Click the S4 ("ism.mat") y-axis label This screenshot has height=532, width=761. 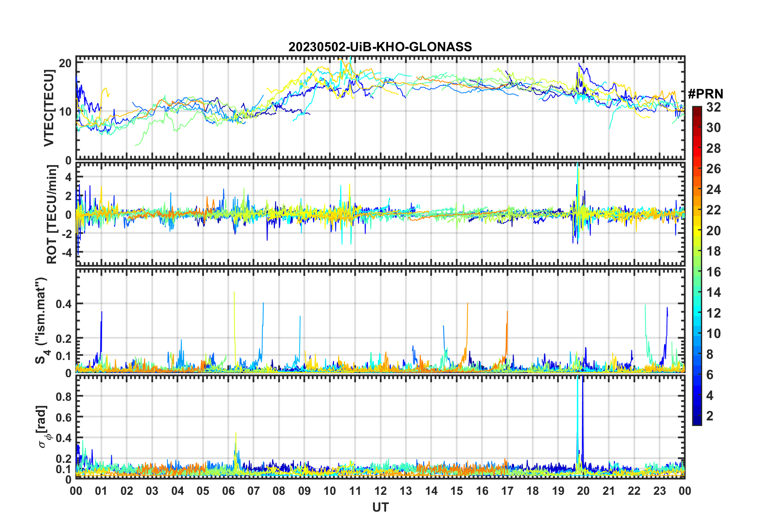point(41,321)
